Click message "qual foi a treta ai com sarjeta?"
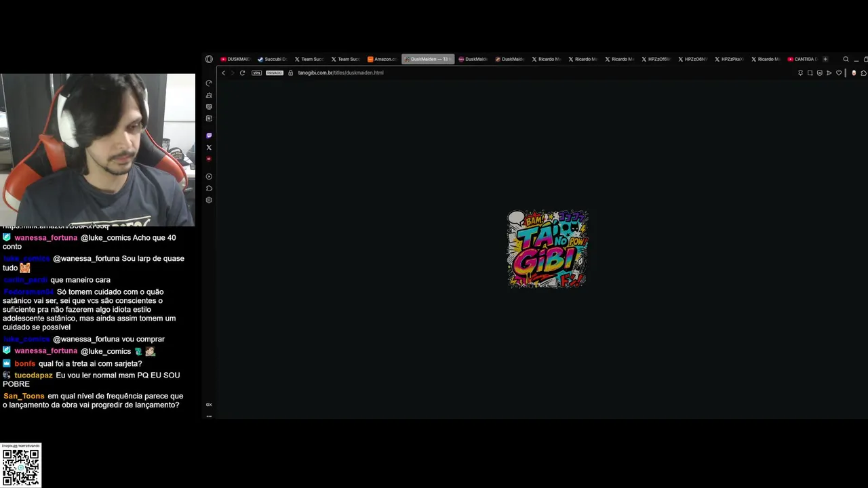The image size is (868, 488). coord(90,363)
